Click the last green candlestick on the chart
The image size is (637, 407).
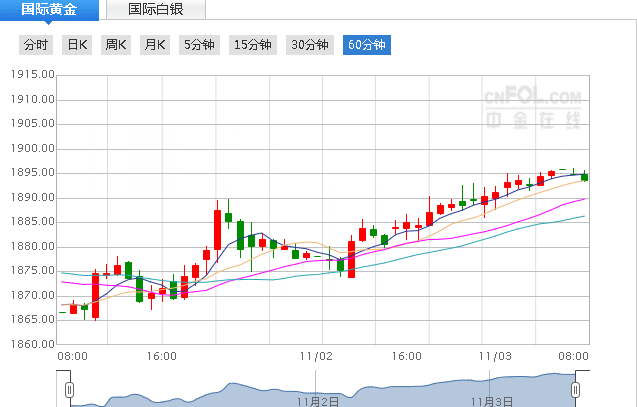pos(584,177)
